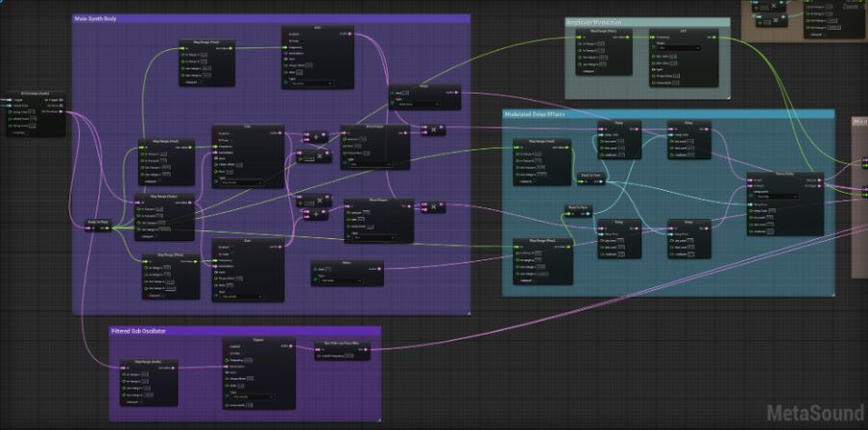The image size is (868, 430).
Task: Click the Audio output pin of the Triangle node
Action: tap(290, 346)
